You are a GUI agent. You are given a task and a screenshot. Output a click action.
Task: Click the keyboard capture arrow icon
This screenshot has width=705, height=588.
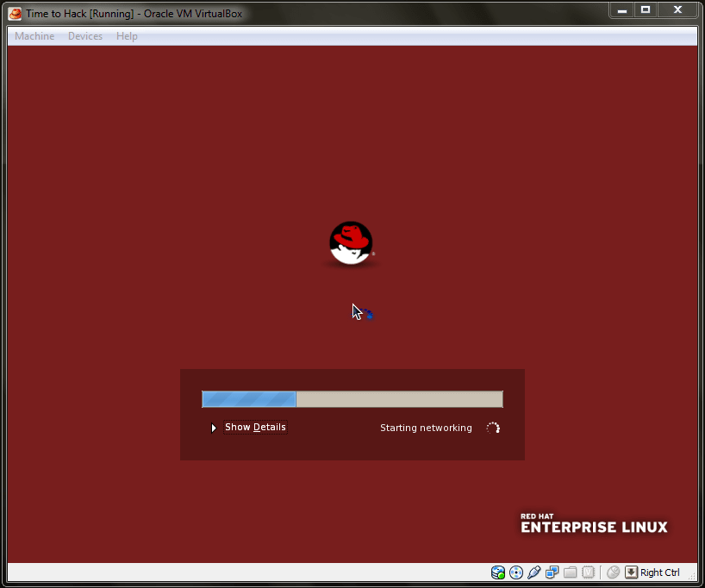point(631,572)
